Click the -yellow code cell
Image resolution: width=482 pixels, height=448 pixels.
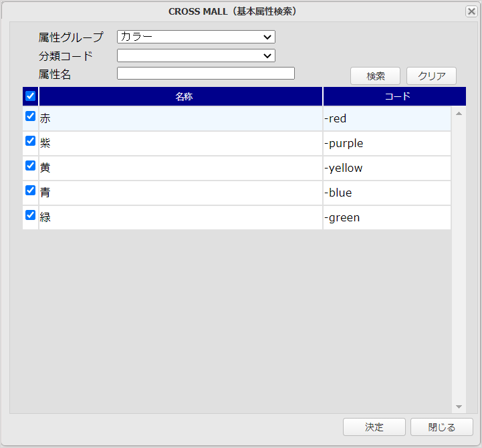[x=387, y=169]
